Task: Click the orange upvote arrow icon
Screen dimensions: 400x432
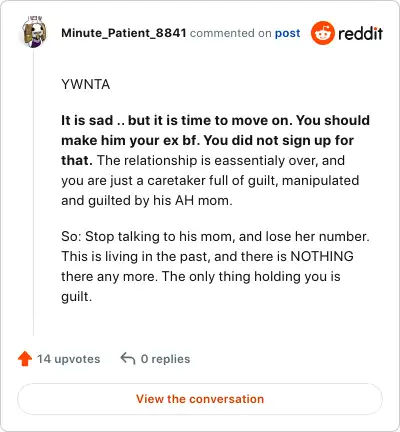Action: click(x=25, y=359)
